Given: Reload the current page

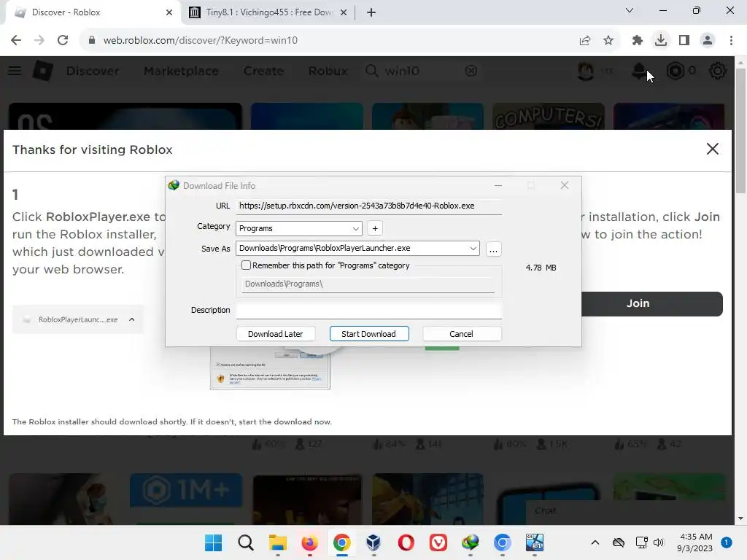Looking at the screenshot, I should pos(63,40).
